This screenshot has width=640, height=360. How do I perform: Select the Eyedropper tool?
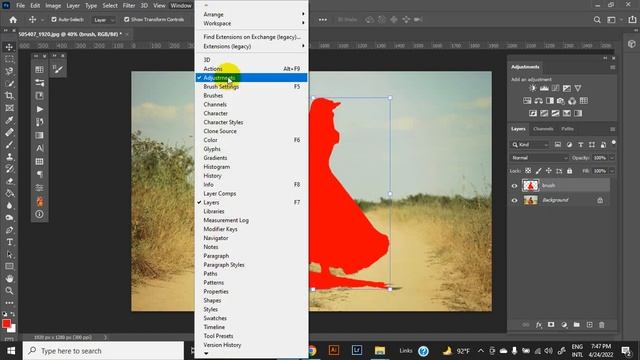click(x=9, y=120)
